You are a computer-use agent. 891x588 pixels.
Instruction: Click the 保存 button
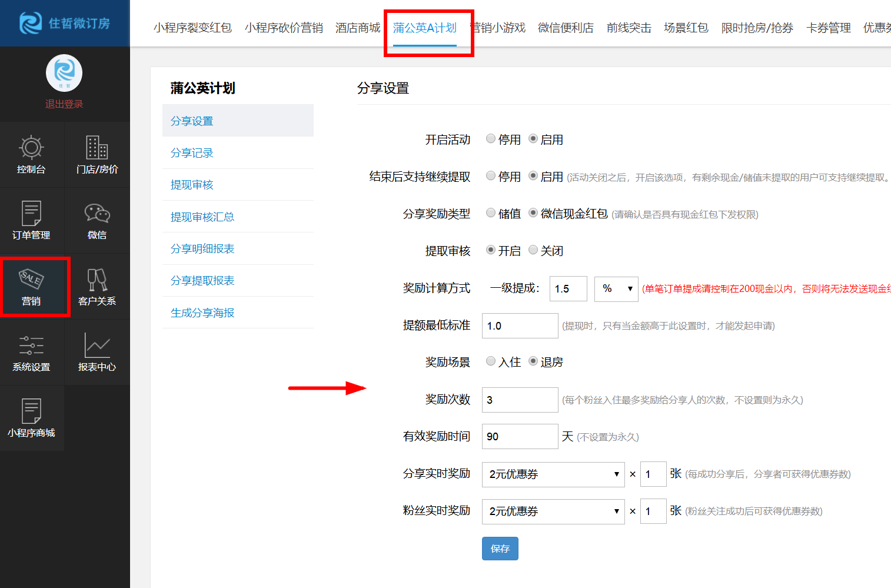click(x=500, y=548)
